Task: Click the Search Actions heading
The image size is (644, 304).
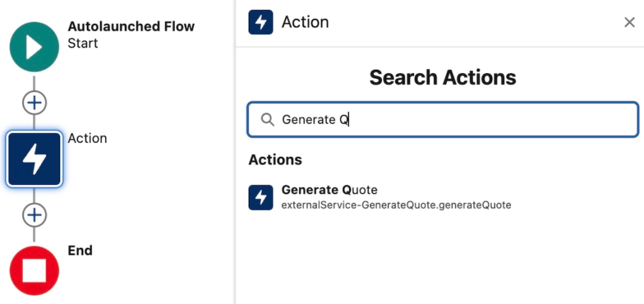Action: pyautogui.click(x=442, y=78)
